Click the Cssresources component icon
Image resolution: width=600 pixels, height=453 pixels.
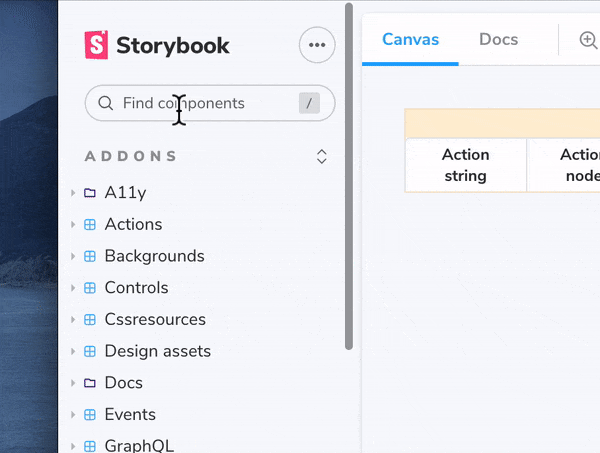[x=90, y=319]
